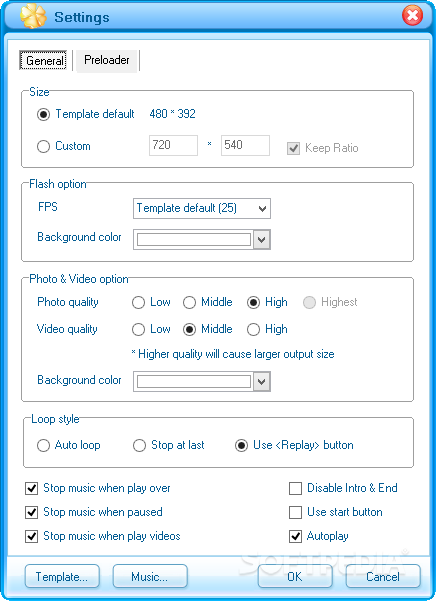Set Video quality to Low
The height and width of the screenshot is (601, 436).
pos(138,329)
